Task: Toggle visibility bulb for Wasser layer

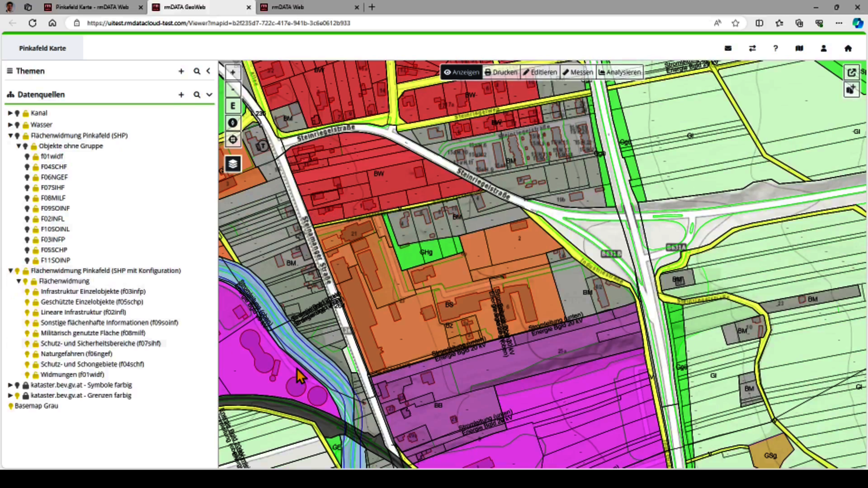Action: pyautogui.click(x=17, y=125)
